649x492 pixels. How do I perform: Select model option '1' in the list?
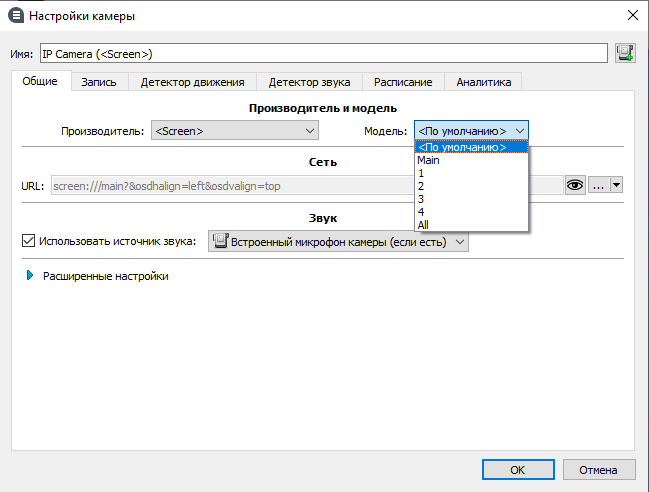tap(421, 173)
